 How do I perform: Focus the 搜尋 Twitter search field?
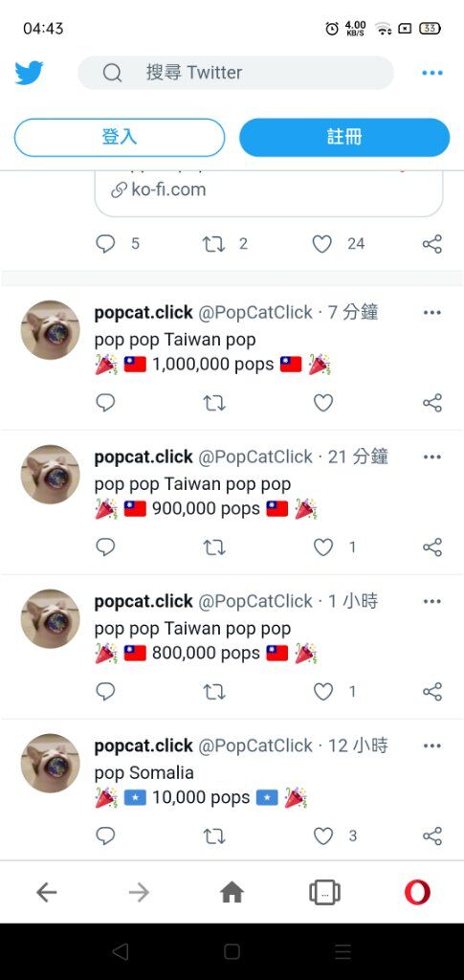pos(235,73)
